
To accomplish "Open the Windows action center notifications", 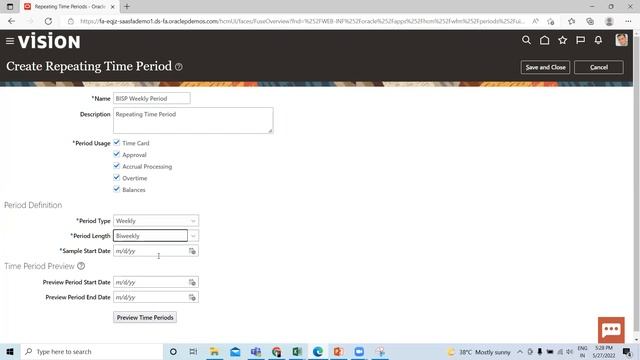I will [x=627, y=352].
